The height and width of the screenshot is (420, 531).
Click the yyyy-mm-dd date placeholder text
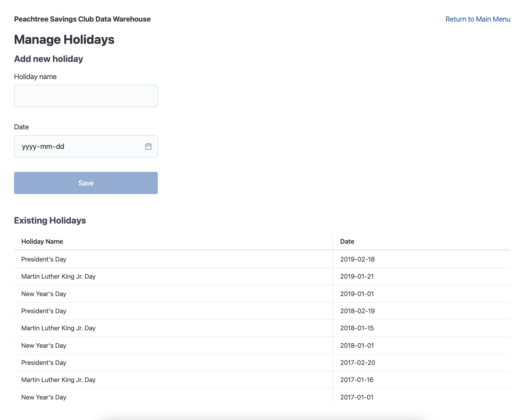point(43,147)
